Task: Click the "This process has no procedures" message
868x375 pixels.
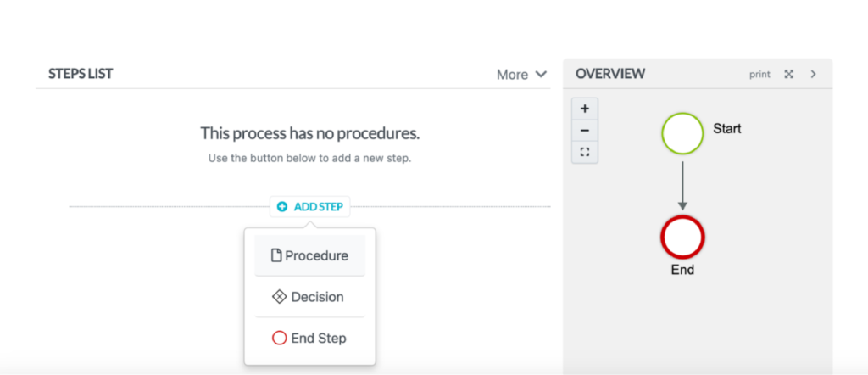Action: tap(309, 133)
